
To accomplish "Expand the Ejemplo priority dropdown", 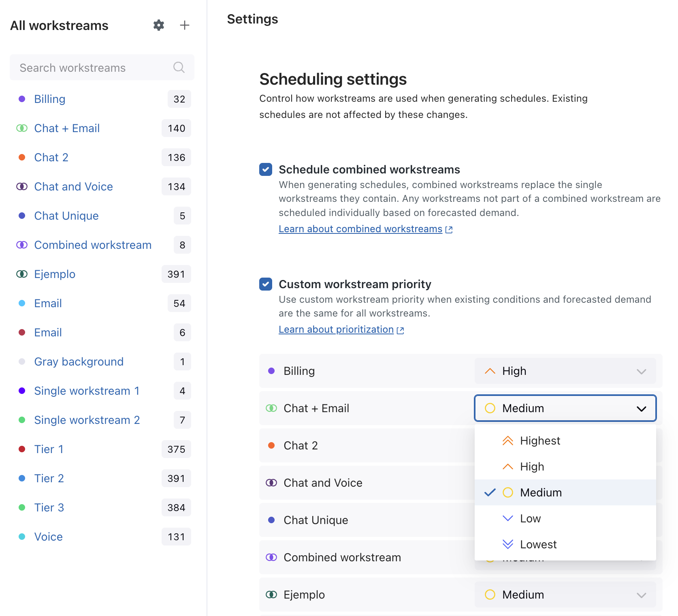I will point(565,595).
